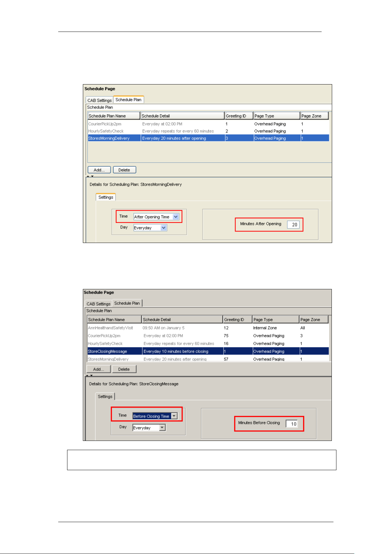Screen dimensions: 392x554
Task: Click Add... button in upper Schedule Page window
Action: pos(99,170)
